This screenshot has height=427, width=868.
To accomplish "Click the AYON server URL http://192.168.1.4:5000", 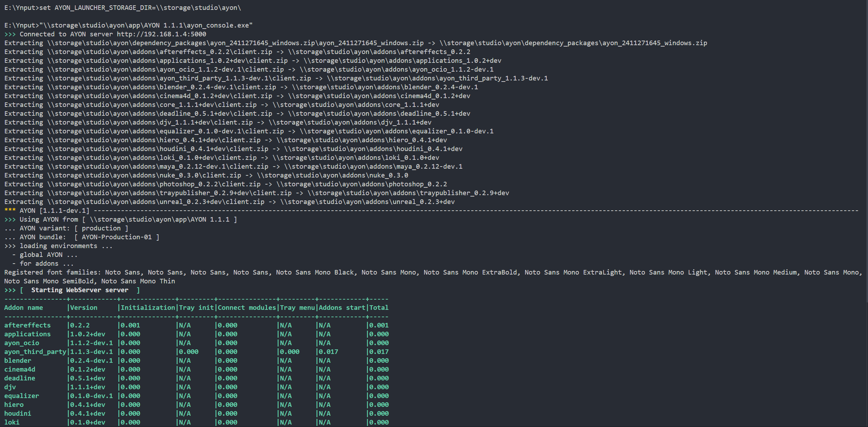I will [161, 34].
